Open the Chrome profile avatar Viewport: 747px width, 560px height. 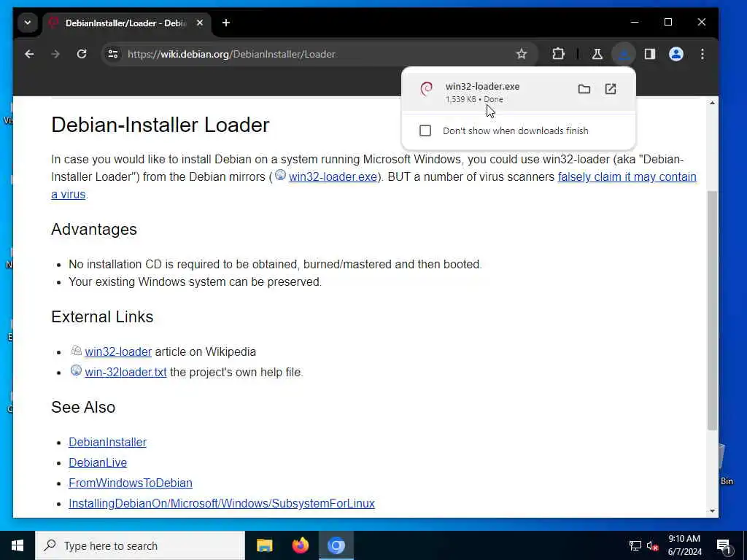(676, 54)
